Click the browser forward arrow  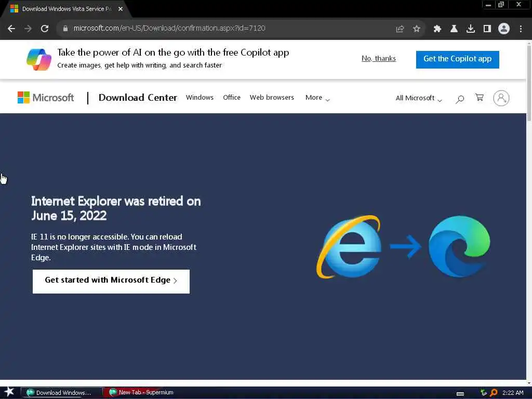28,29
